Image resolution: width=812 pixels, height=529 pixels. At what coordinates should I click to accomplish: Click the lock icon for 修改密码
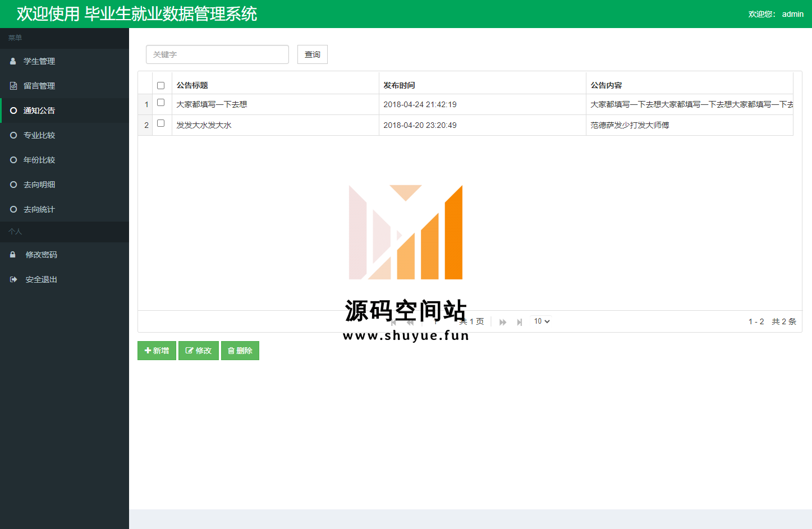(x=13, y=255)
